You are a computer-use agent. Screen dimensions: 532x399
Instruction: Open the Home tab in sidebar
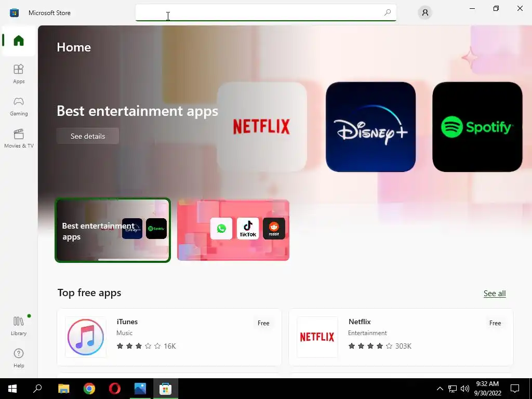point(19,41)
